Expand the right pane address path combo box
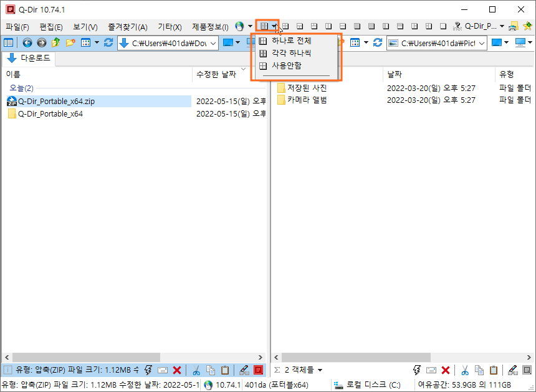This screenshot has height=392, width=536. pyautogui.click(x=482, y=43)
